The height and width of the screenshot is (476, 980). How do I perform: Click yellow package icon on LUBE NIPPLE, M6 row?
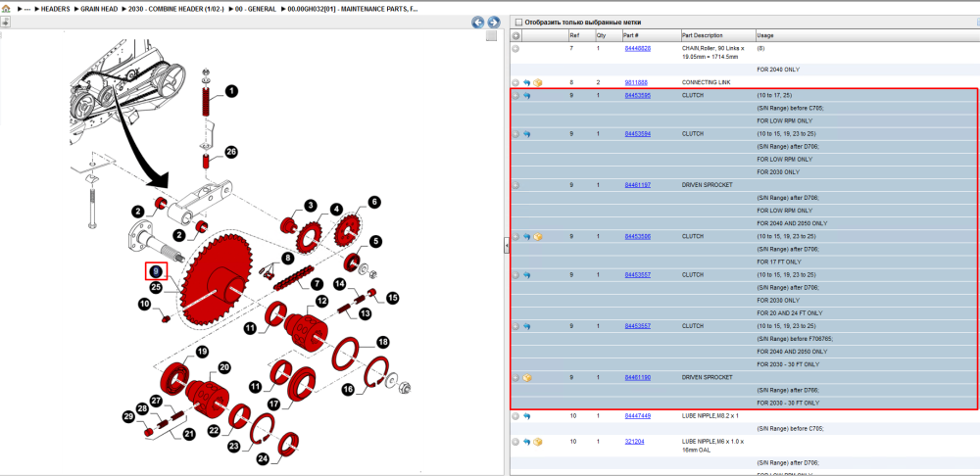tap(538, 442)
